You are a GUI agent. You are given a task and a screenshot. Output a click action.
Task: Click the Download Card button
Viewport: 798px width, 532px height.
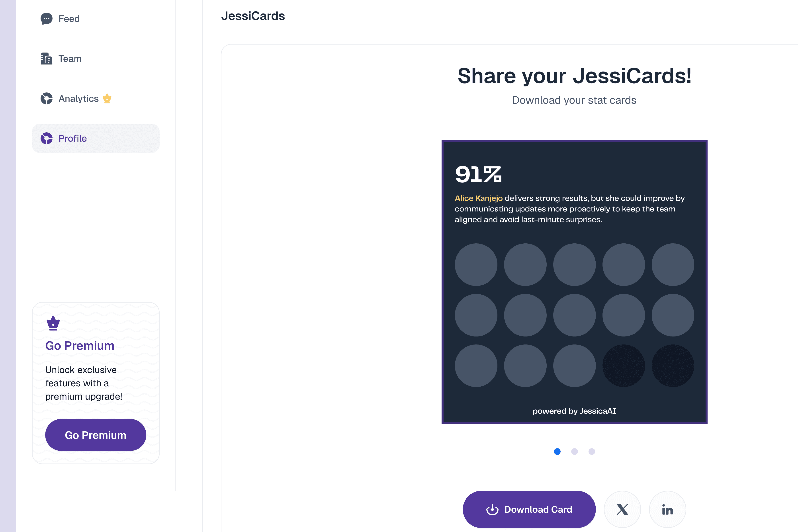(529, 509)
